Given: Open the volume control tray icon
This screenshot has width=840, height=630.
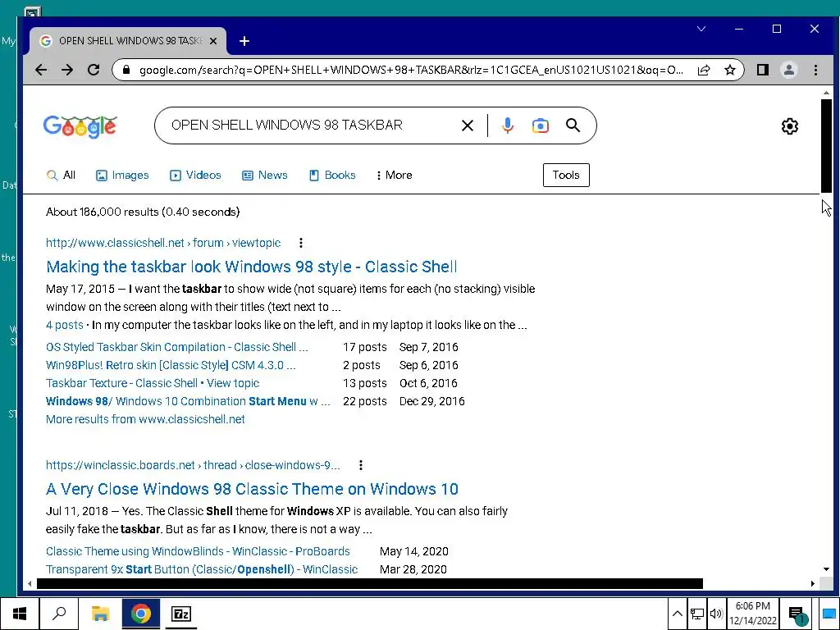Looking at the screenshot, I should click(715, 614).
